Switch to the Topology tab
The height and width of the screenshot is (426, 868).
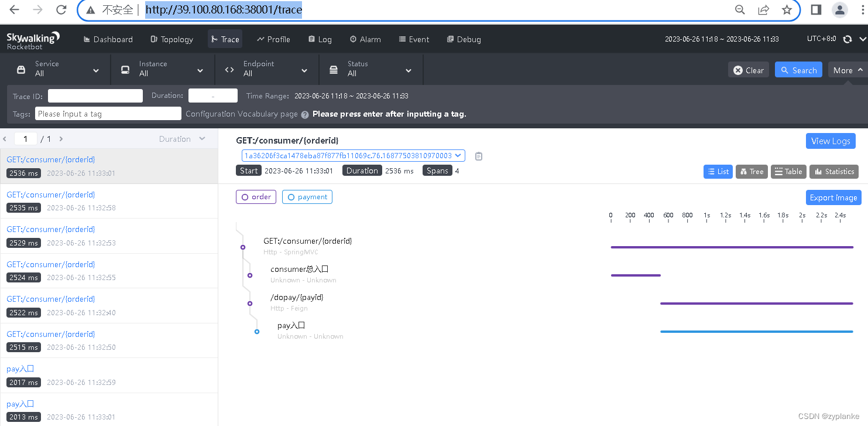[x=171, y=39]
